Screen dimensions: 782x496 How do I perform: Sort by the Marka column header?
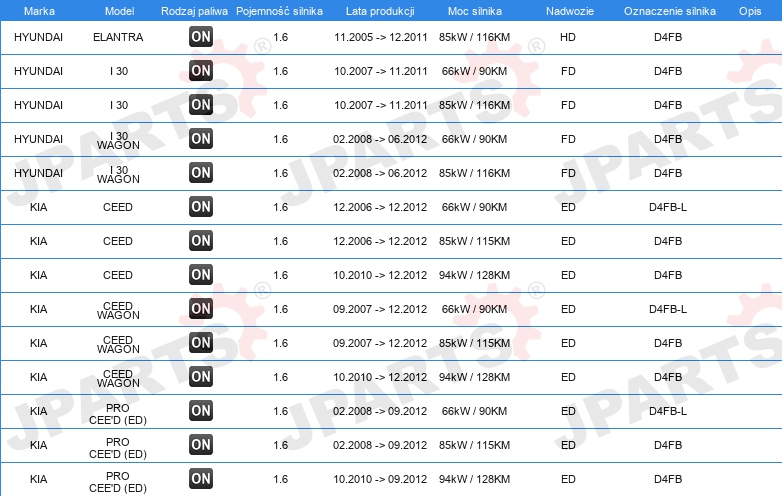click(x=39, y=11)
